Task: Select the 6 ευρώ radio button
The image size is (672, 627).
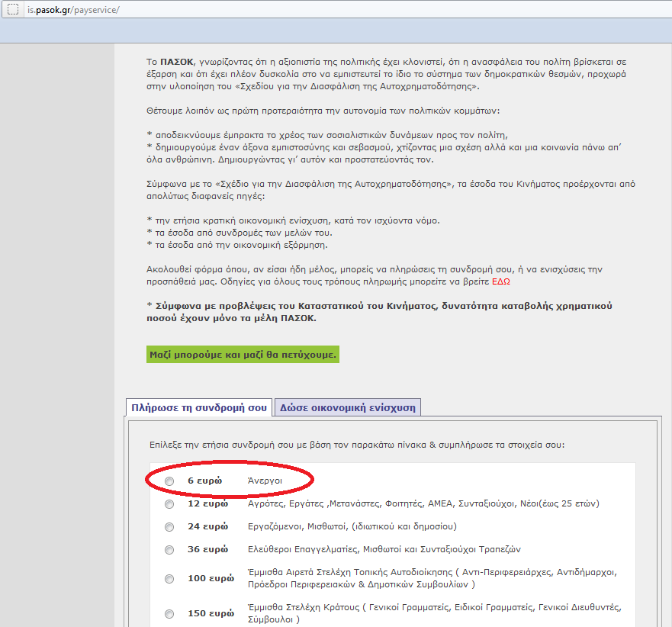Action: [x=169, y=481]
